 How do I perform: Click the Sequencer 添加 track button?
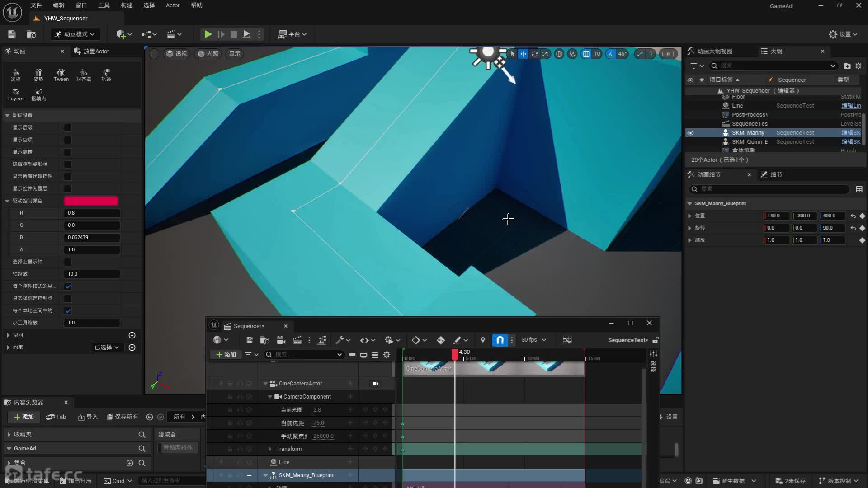[226, 355]
